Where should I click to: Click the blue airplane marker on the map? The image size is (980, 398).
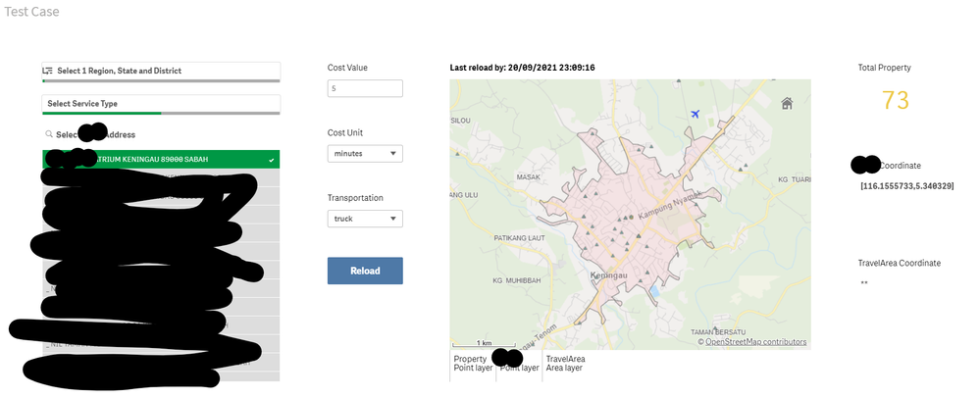click(x=695, y=114)
